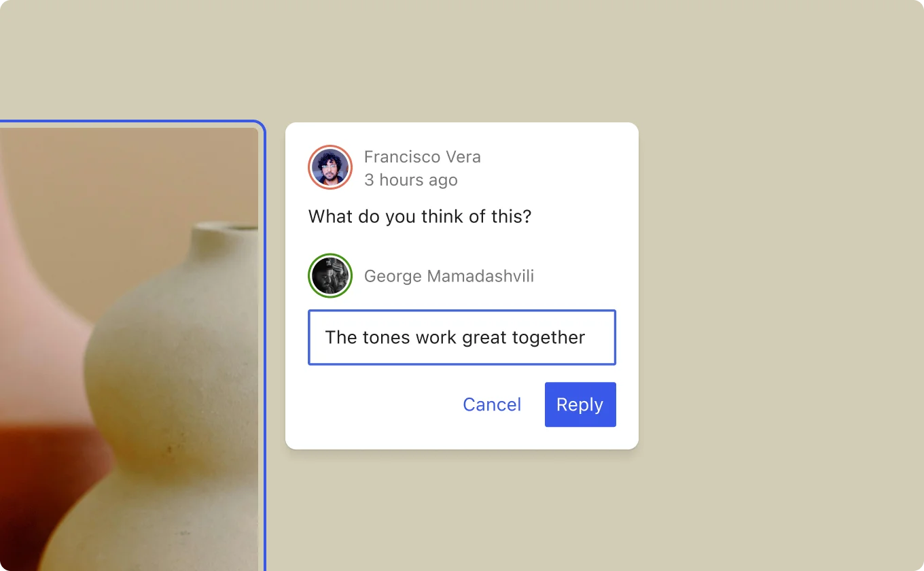Click the comment "What do you think of this?"

click(419, 217)
